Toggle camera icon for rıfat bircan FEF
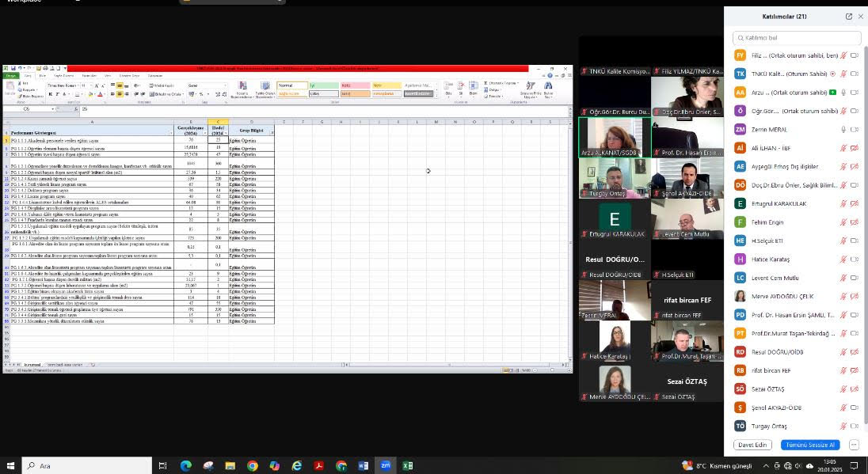Image resolution: width=868 pixels, height=474 pixels. coord(855,370)
